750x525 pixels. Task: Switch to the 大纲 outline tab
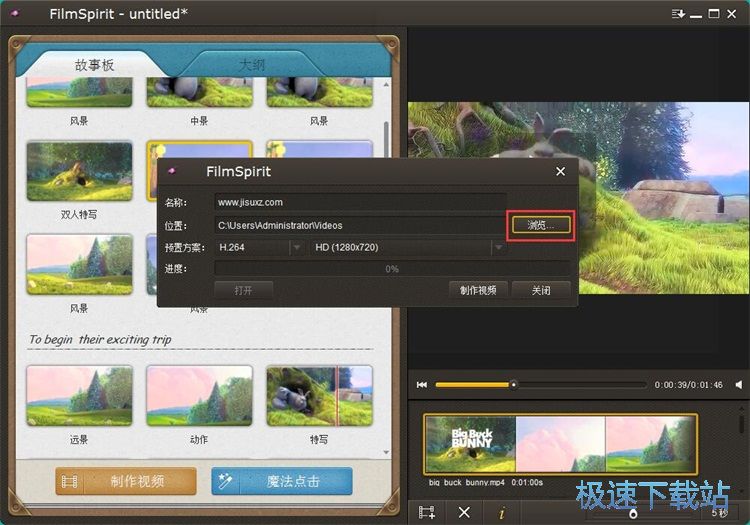pyautogui.click(x=252, y=65)
